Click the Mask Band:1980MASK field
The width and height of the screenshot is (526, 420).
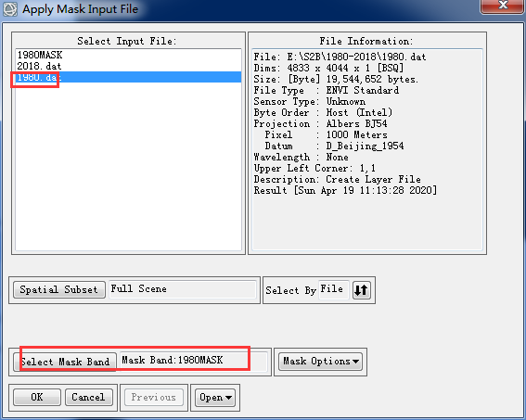tap(193, 361)
